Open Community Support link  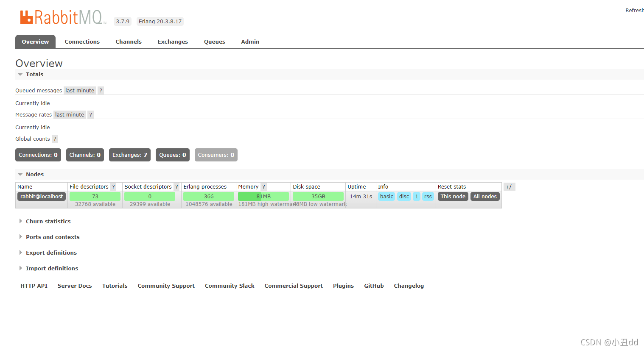[166, 286]
